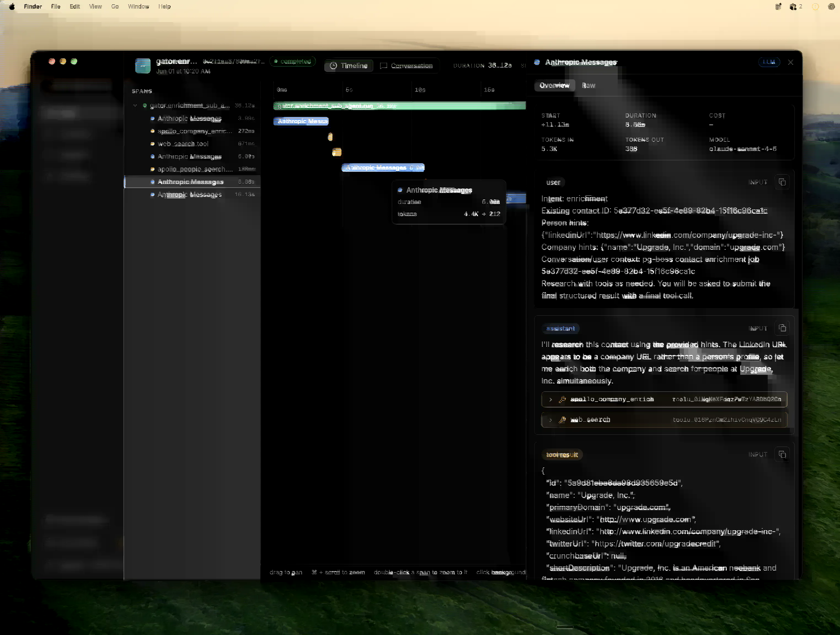Screen dimensions: 840x635
Task: Select the apollo_people_search span row
Action: click(192, 169)
